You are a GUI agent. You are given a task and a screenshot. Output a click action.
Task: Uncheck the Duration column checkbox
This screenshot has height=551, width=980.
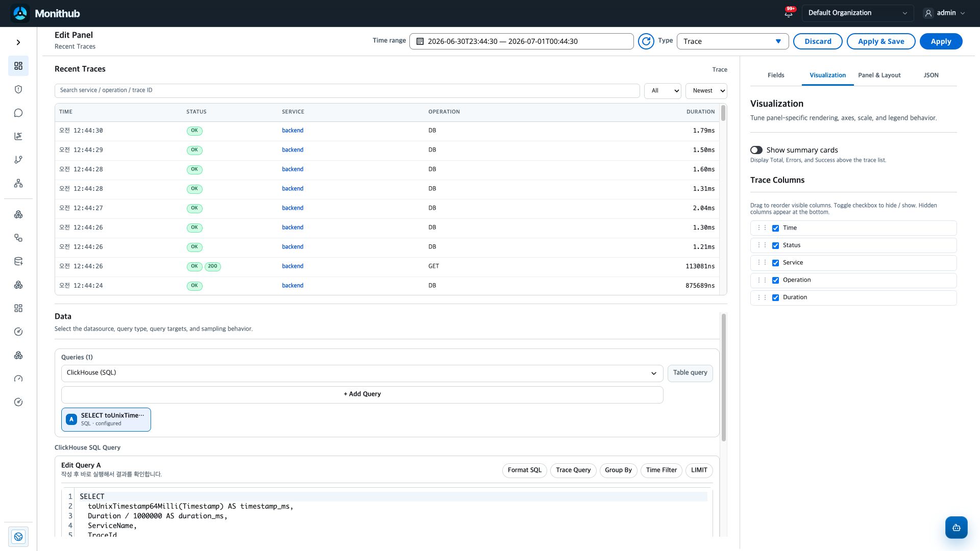[775, 297]
